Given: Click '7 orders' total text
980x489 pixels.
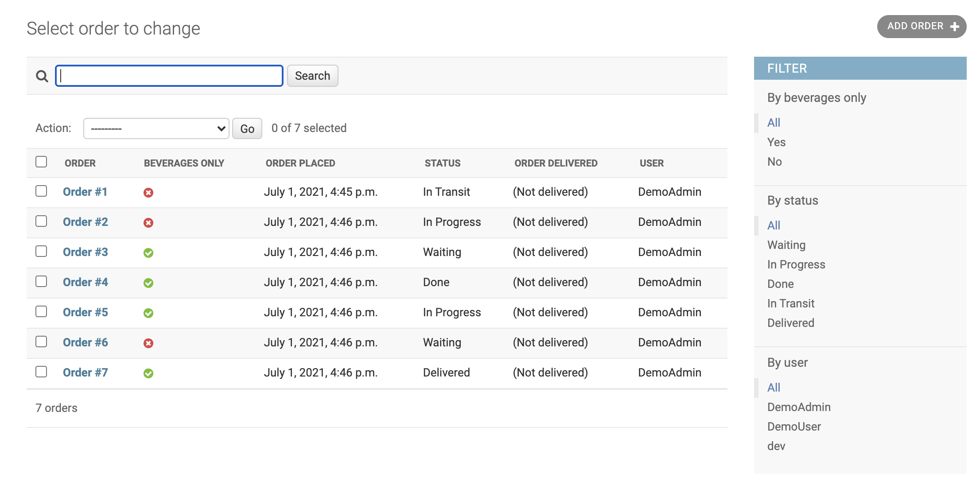Looking at the screenshot, I should click(56, 408).
